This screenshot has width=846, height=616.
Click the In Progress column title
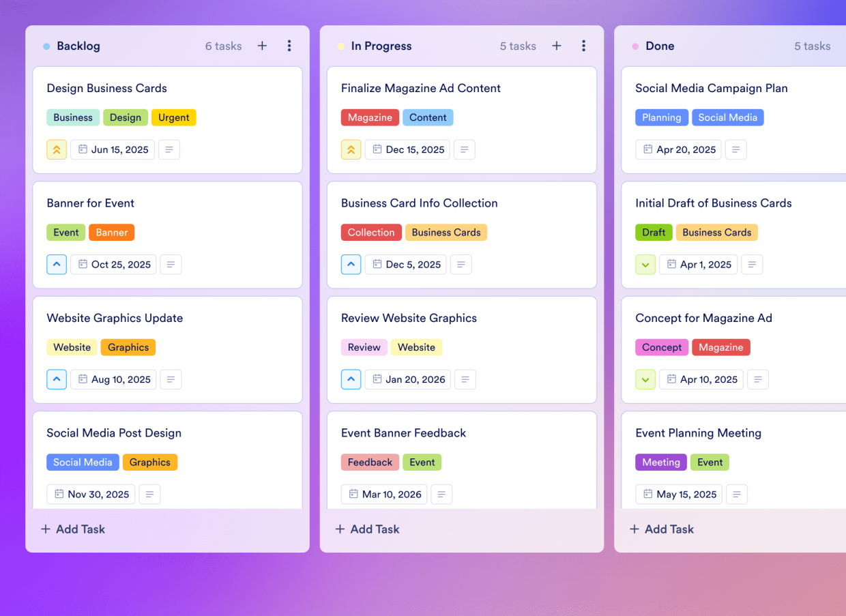[x=381, y=46]
